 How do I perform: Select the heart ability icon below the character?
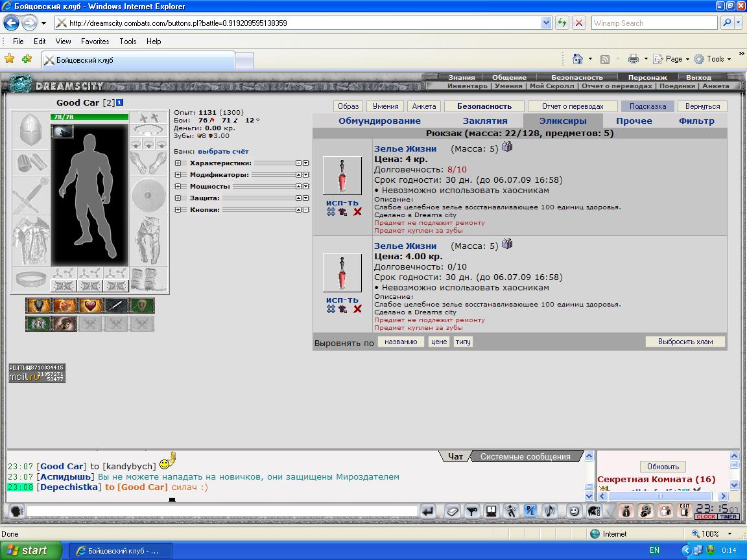coord(91,306)
